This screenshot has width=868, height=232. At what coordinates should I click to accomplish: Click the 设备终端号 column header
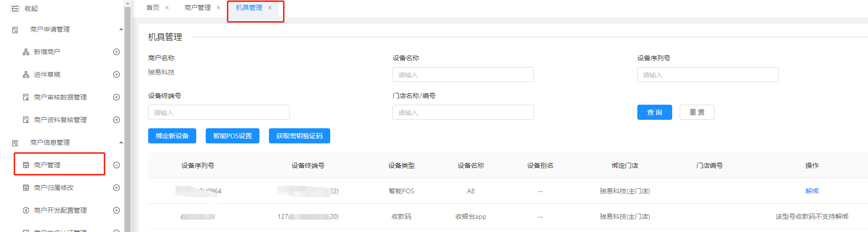pos(308,166)
